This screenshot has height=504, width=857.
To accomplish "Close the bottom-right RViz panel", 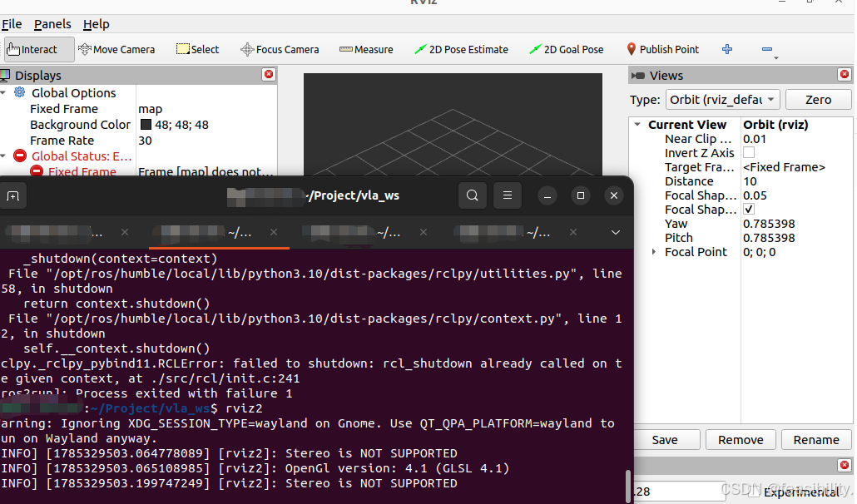I will (845, 465).
